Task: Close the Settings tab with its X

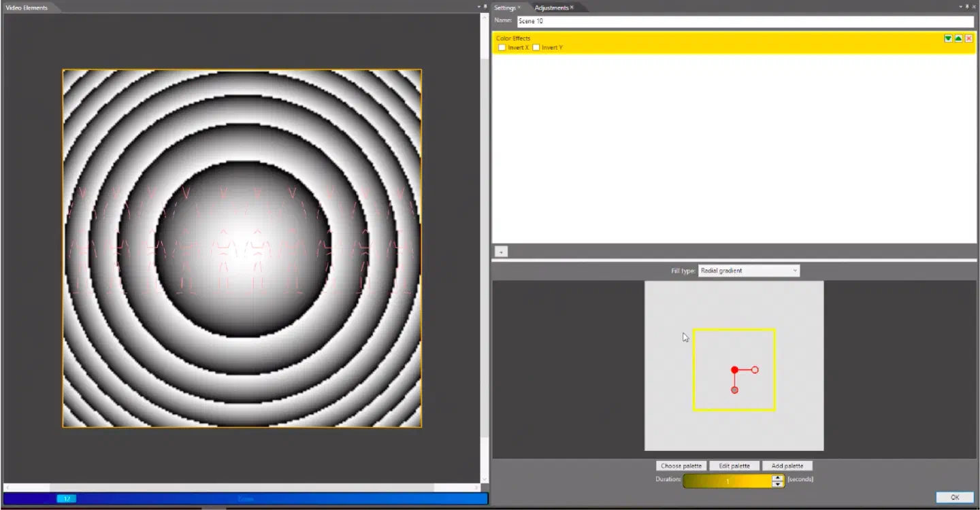Action: (519, 7)
